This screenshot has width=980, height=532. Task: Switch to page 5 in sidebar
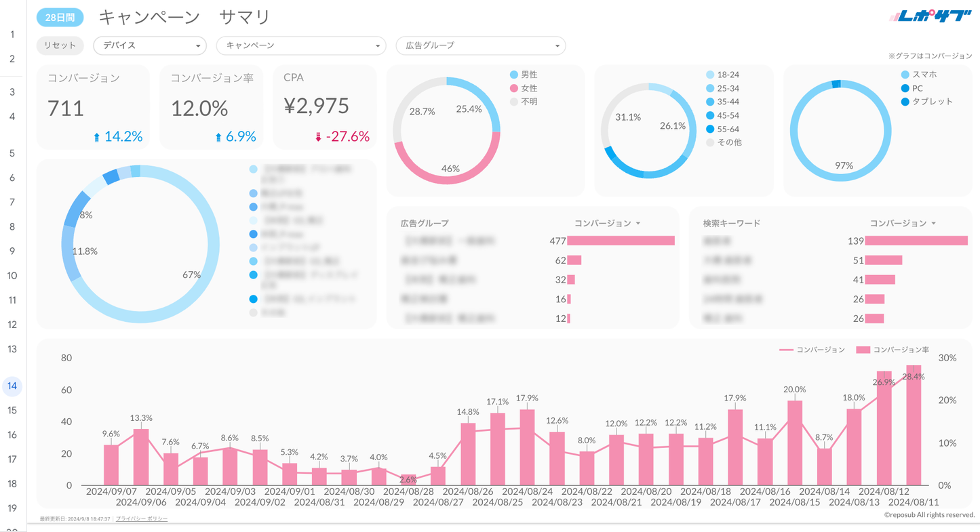pos(12,153)
